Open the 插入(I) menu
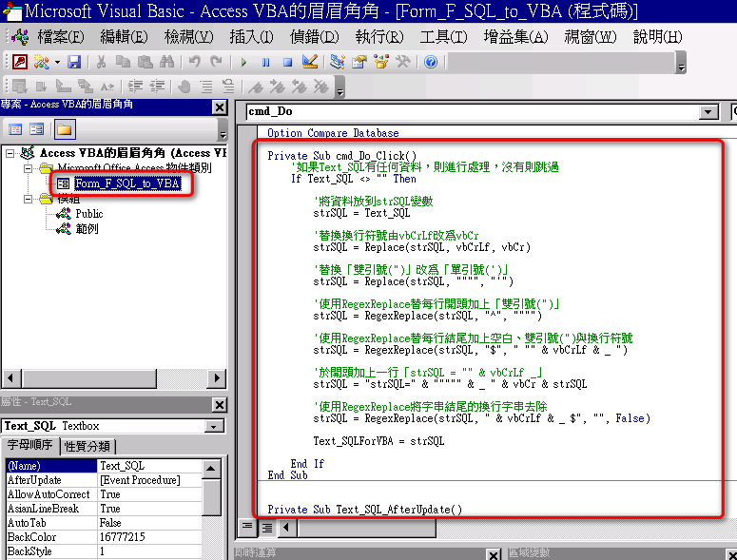 coord(251,37)
